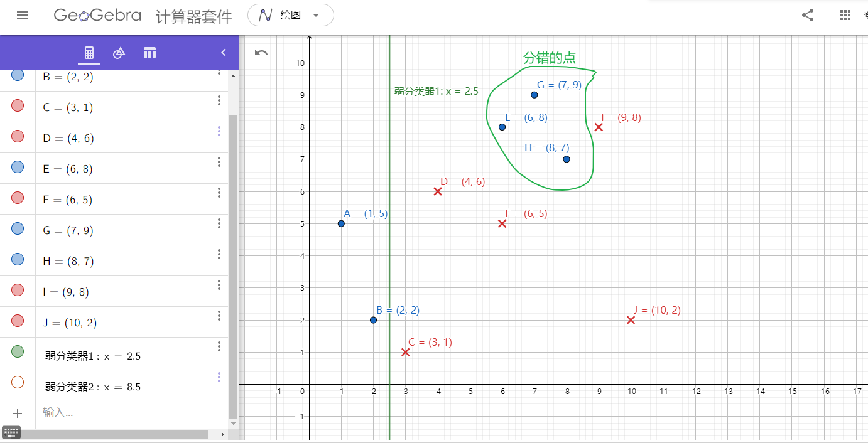Image resolution: width=868 pixels, height=443 pixels.
Task: Toggle visibility circle of point G
Action: 18,229
